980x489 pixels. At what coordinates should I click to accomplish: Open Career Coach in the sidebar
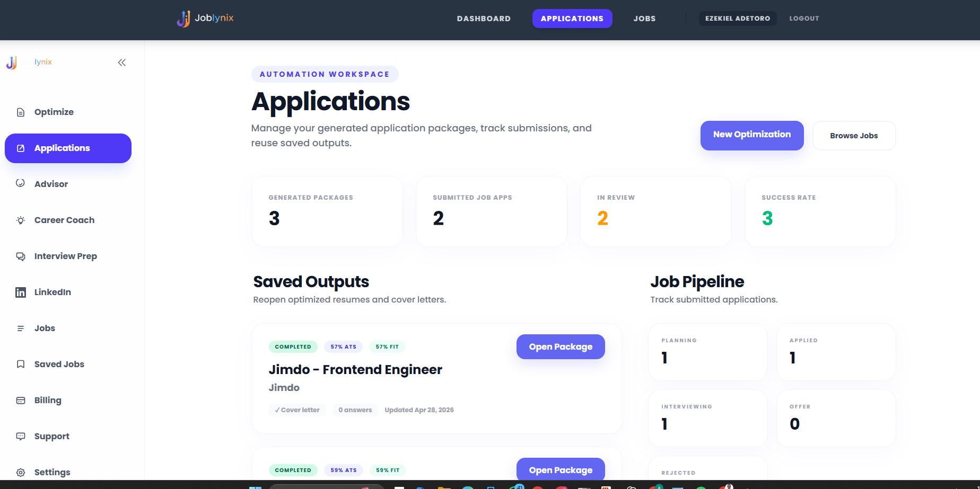(x=64, y=220)
